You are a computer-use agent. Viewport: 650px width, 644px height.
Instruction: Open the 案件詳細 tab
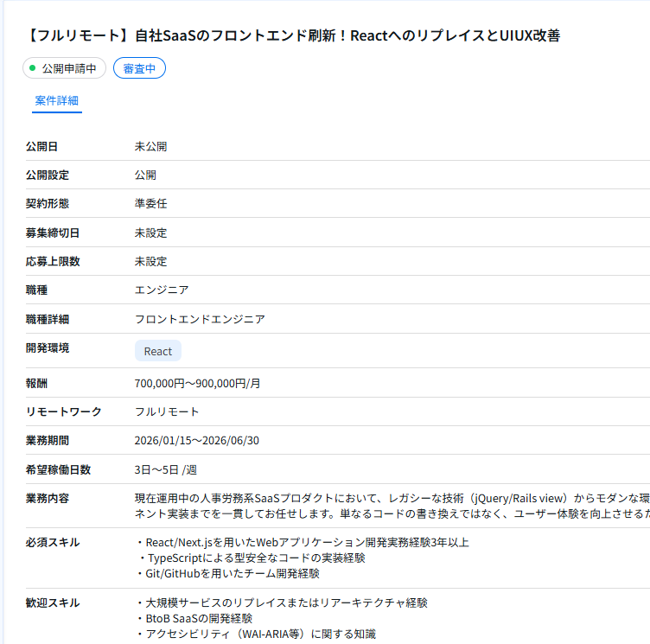pos(57,101)
